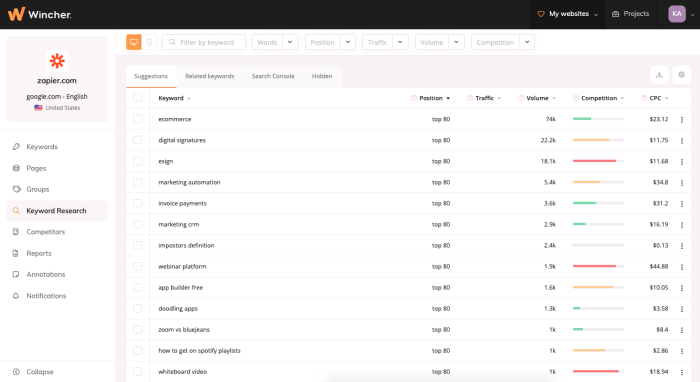Sort by the Position column
This screenshot has width=700, height=382.
(x=435, y=98)
